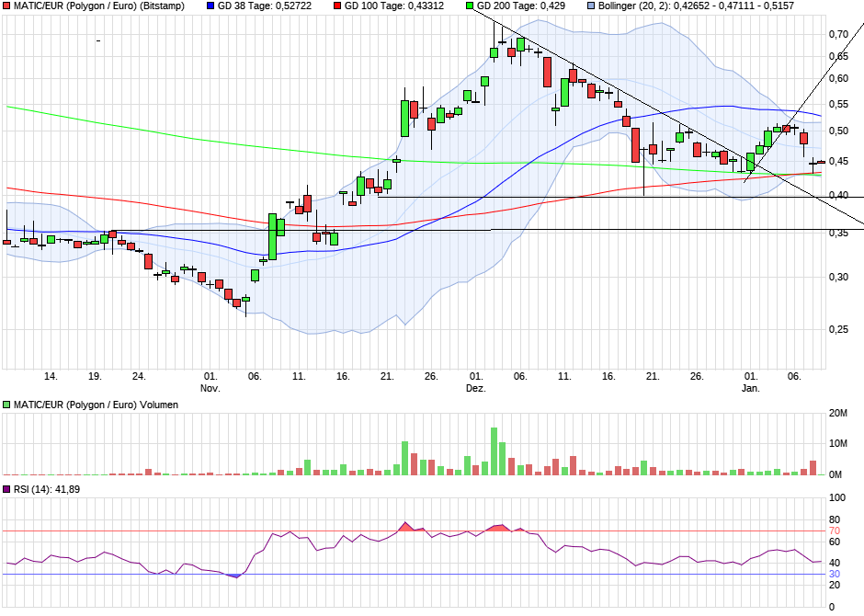Select the MATIC/EUR (Polygon / Euro) (Bitstamp) title
The height and width of the screenshot is (616, 864).
(99, 6)
